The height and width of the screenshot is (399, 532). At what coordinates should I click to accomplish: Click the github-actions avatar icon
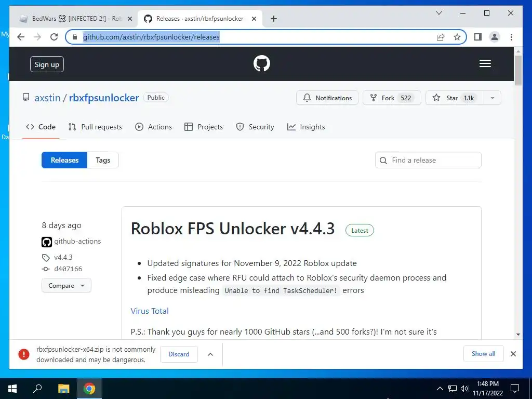47,242
